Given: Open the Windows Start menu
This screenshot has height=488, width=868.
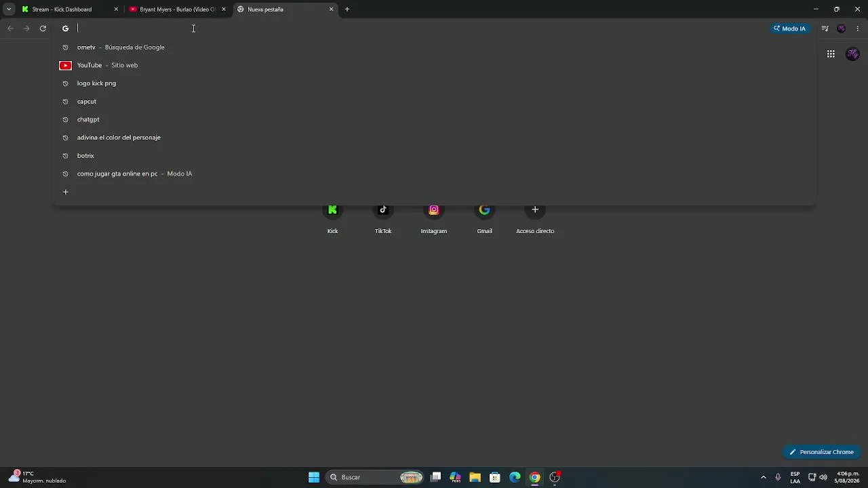Looking at the screenshot, I should tap(314, 477).
